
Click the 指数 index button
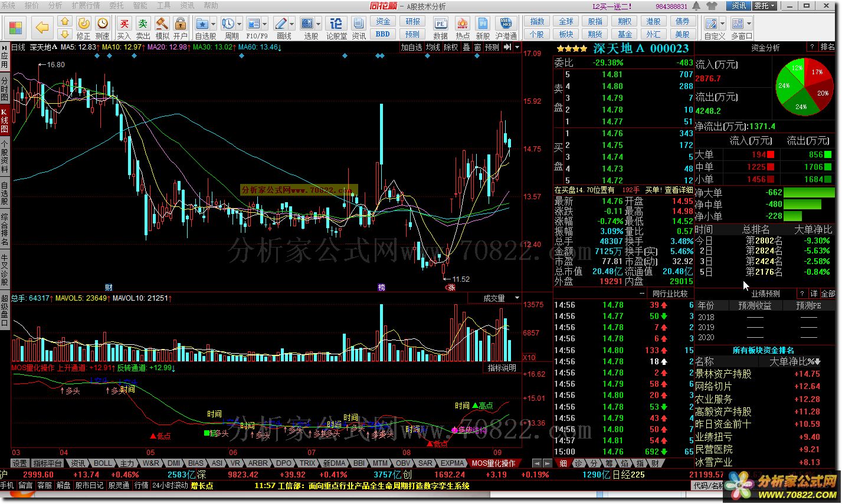coord(537,21)
